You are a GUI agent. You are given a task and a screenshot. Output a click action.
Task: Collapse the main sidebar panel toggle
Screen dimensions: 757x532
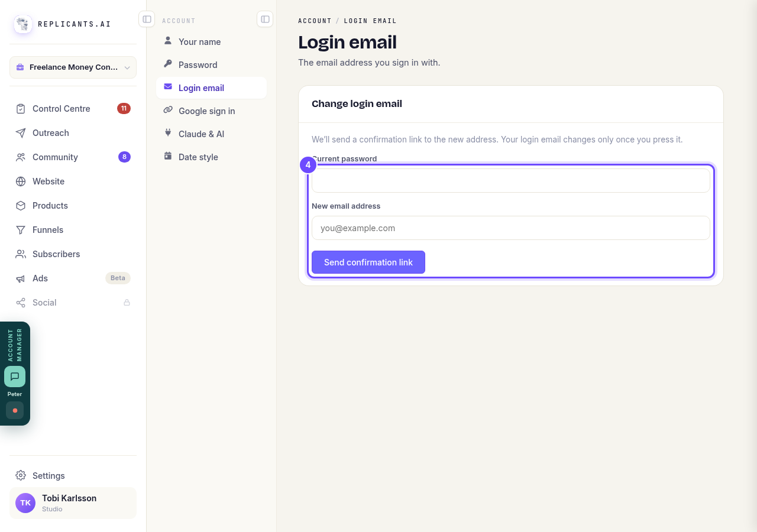click(147, 19)
